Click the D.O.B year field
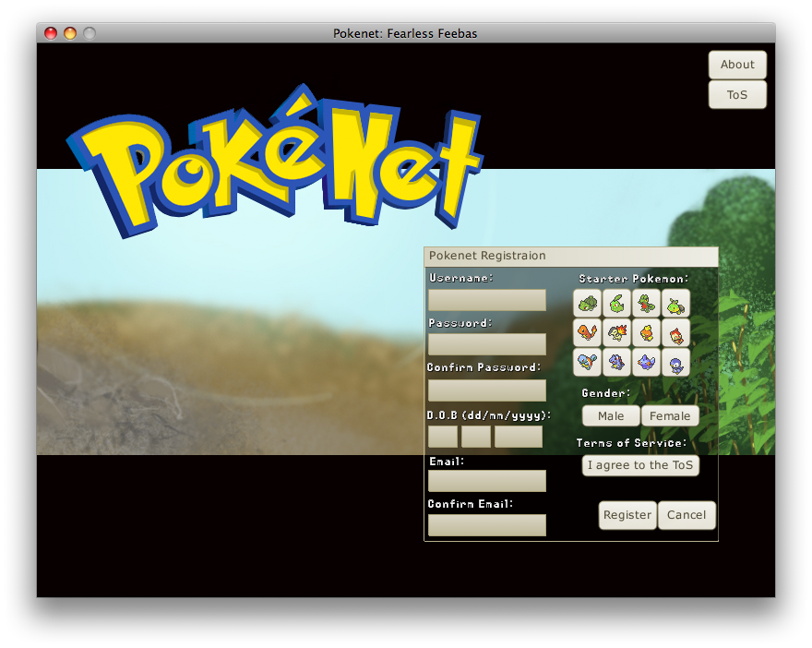This screenshot has height=648, width=812. pos(519,436)
